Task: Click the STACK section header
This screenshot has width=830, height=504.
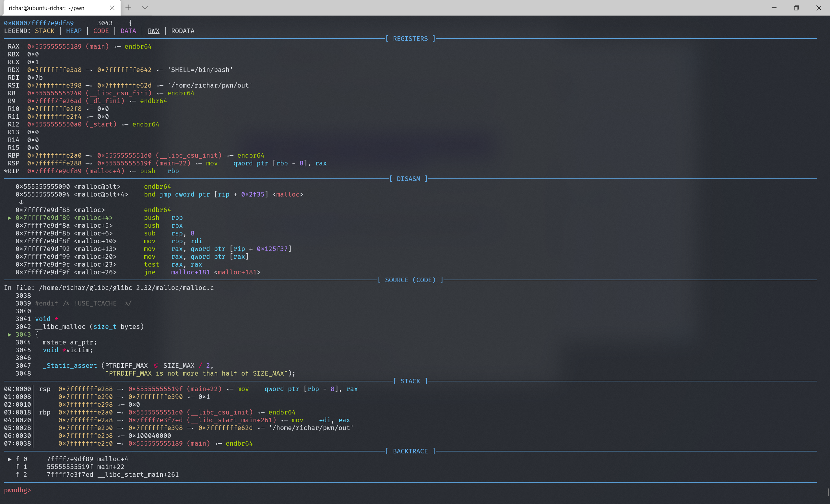Action: click(x=410, y=381)
